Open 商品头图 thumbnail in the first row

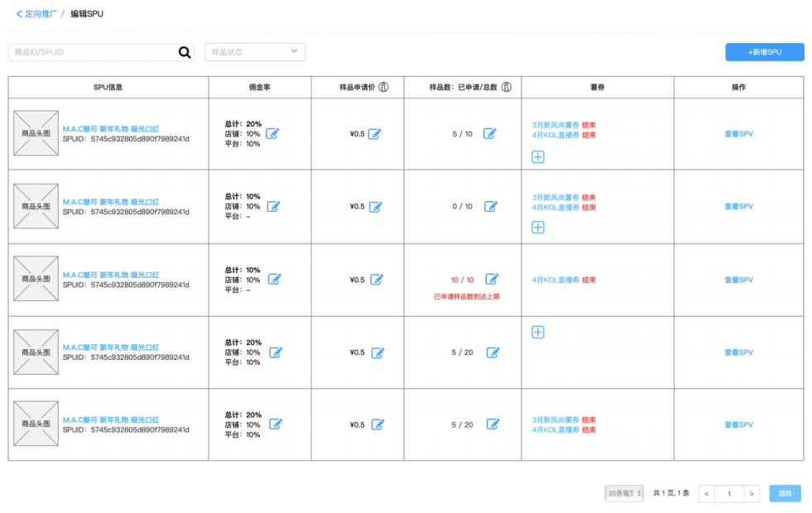tap(36, 133)
